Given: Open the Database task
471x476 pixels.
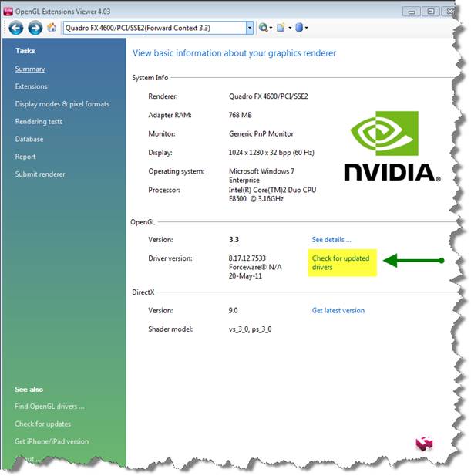Looking at the screenshot, I should (x=29, y=140).
